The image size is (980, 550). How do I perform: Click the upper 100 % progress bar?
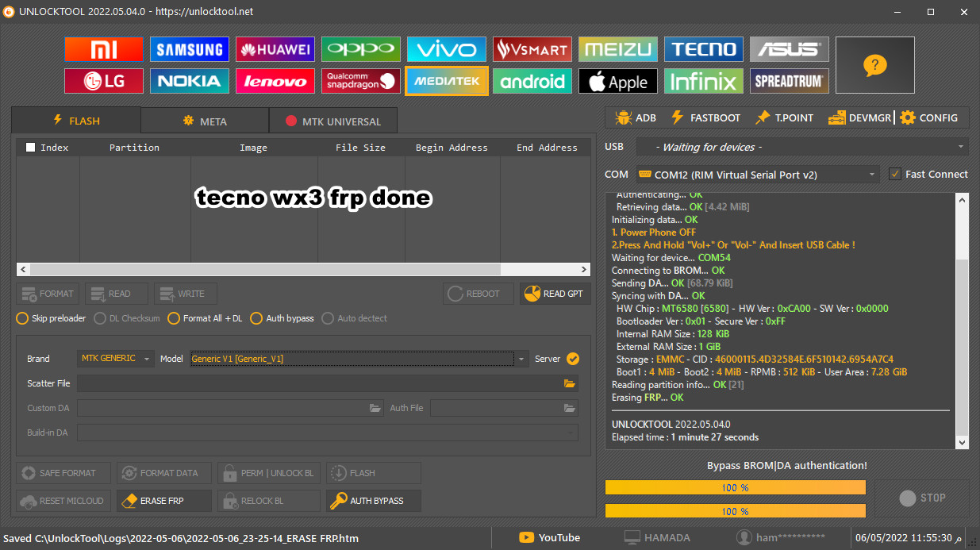(x=736, y=487)
